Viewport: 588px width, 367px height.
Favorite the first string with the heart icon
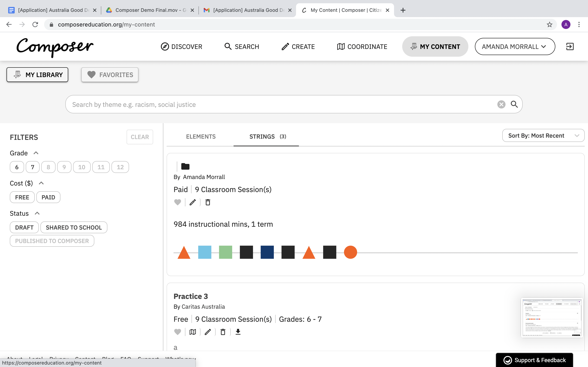[x=178, y=202]
